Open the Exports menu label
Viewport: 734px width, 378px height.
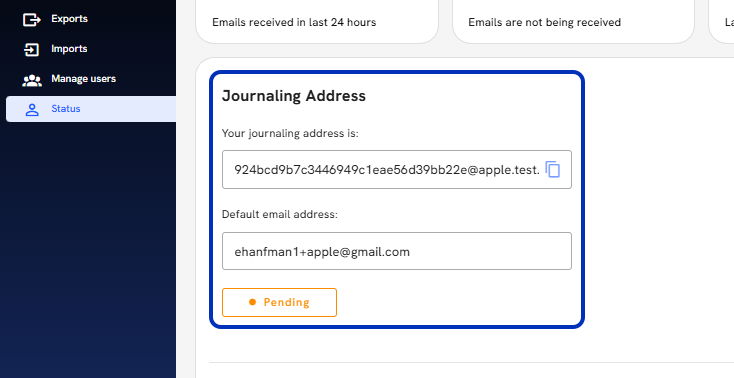tap(69, 19)
